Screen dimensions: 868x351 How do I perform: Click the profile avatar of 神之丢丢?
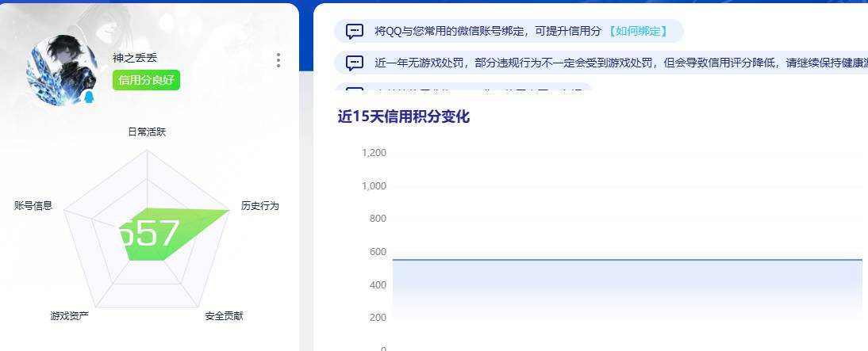point(62,71)
